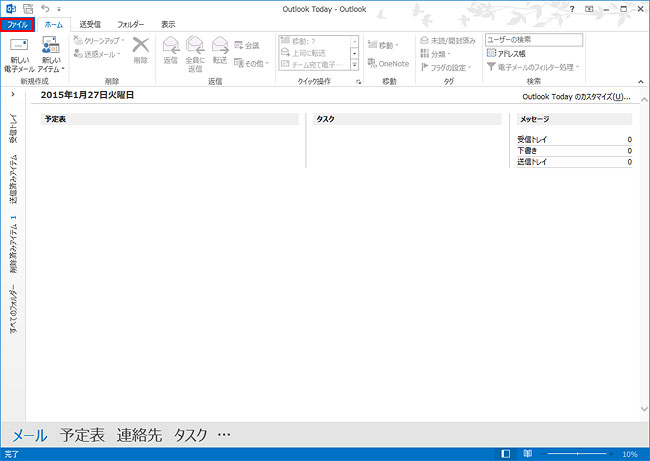
Task: Open すべてのフォルダー in the collapsed folder pane
Action: pos(14,309)
